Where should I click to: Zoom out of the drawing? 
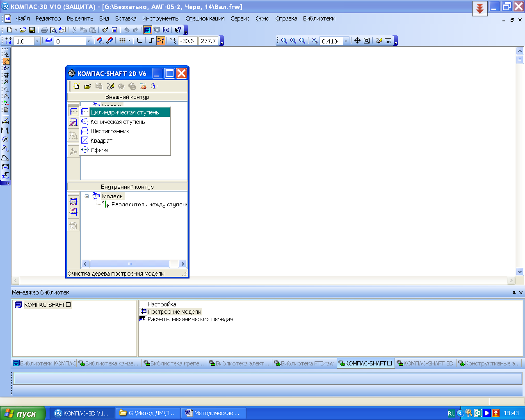302,41
